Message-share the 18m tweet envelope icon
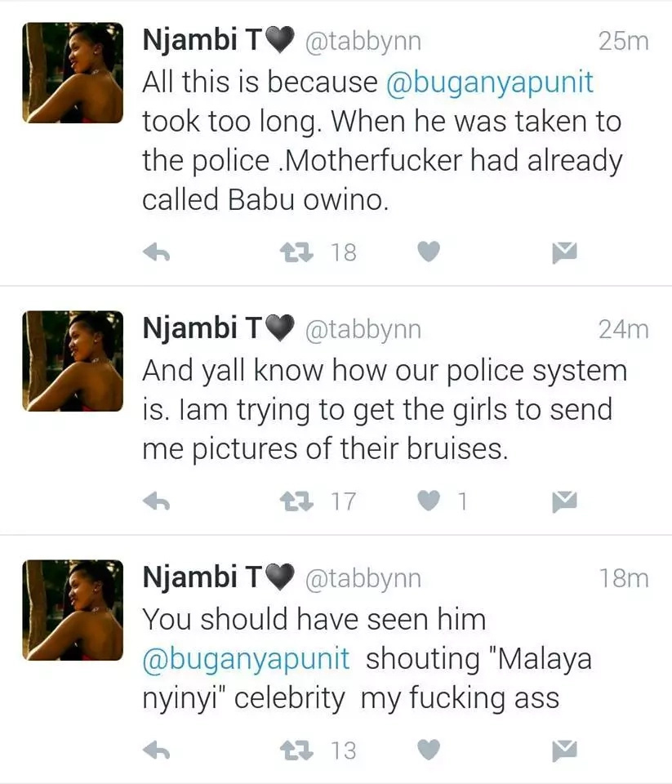Viewport: 672px width, 784px height. pos(564,751)
